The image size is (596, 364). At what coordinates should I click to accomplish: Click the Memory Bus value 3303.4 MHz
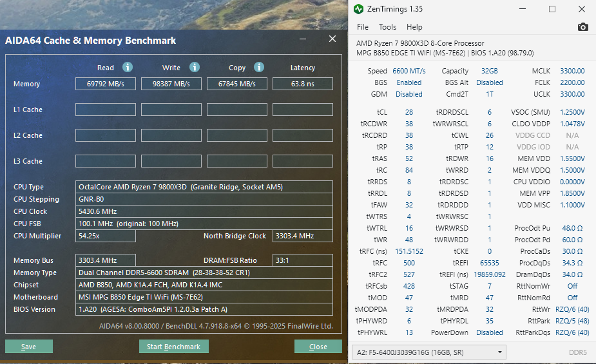pyautogui.click(x=106, y=260)
